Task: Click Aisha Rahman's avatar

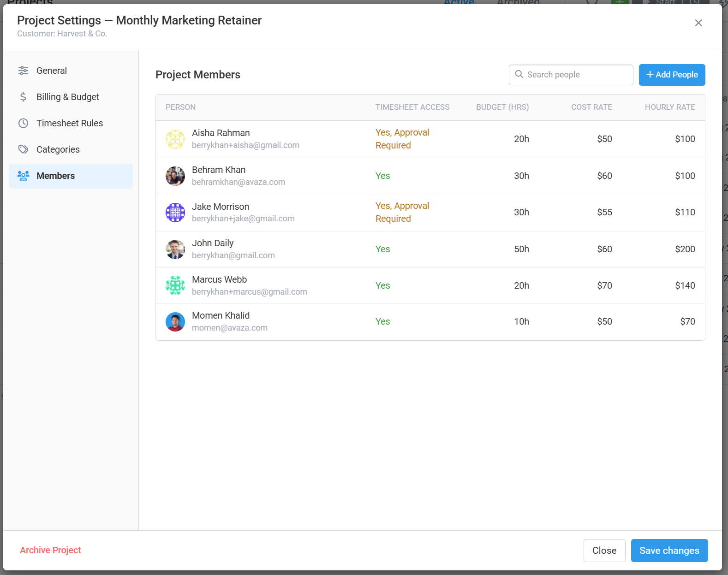Action: click(175, 139)
